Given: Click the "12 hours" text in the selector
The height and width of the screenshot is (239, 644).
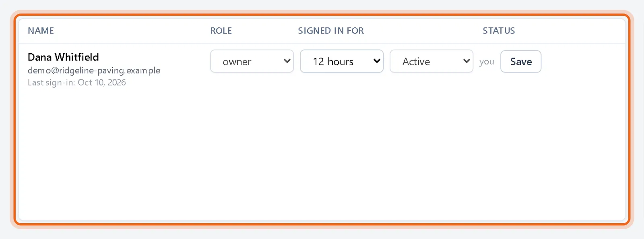Looking at the screenshot, I should (x=333, y=62).
